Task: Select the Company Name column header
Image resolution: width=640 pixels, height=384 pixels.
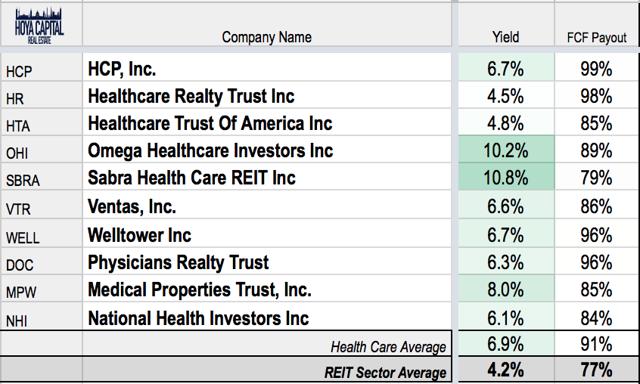Action: coord(267,37)
